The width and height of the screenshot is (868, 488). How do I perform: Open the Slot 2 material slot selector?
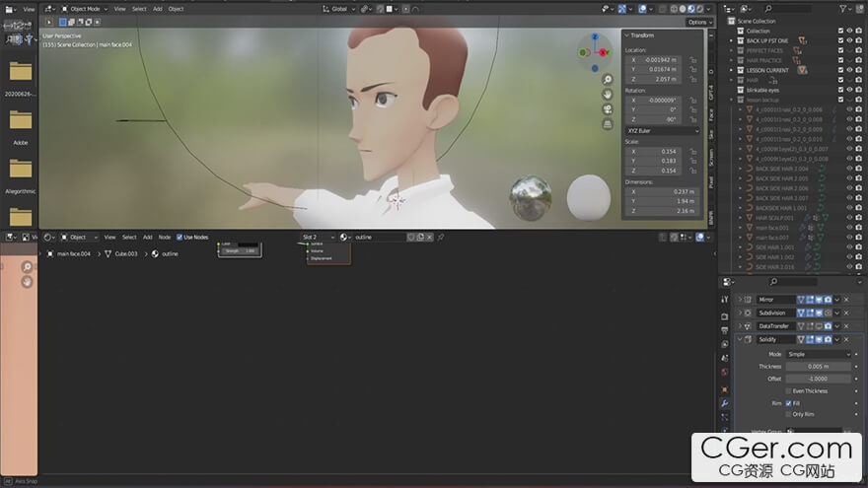coord(316,237)
